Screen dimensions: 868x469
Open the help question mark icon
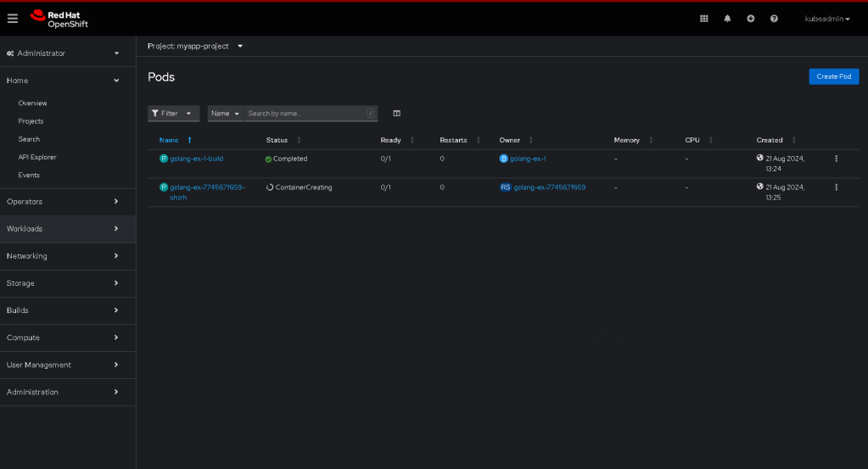pos(774,19)
